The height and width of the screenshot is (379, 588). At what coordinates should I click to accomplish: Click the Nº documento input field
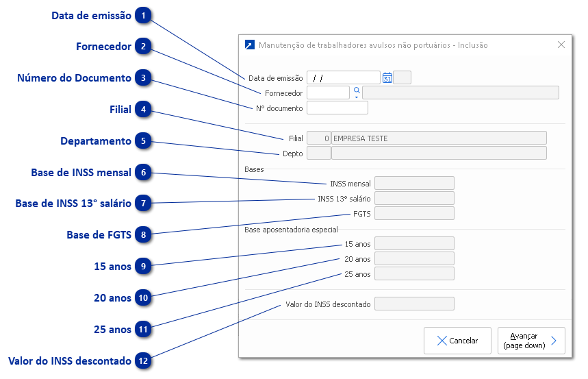tap(337, 108)
